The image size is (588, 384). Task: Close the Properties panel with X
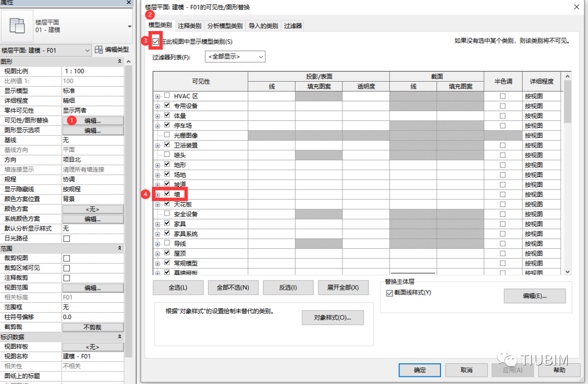(128, 2)
